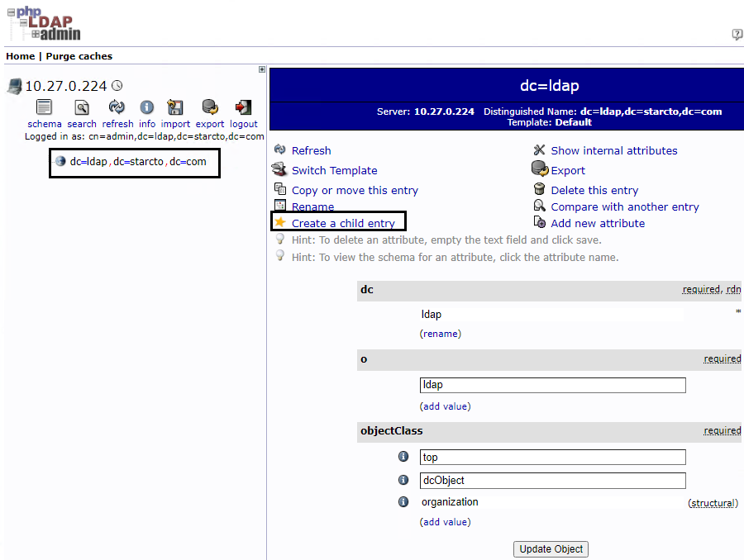
Task: Click info icon beside 'dcObject' objectClass
Action: click(x=403, y=480)
